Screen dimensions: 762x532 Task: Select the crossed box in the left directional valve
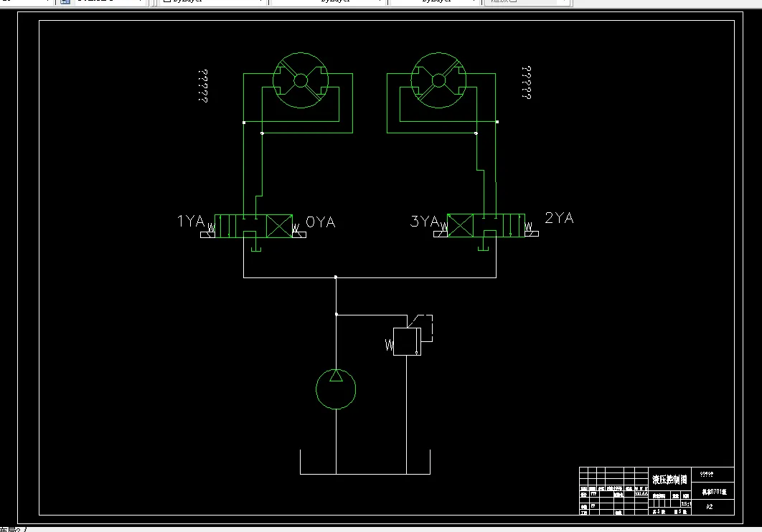(x=279, y=226)
